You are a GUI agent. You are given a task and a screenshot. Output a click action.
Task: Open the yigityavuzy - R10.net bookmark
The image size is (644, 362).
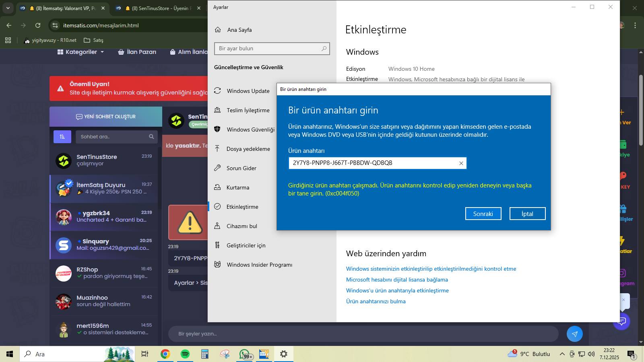click(50, 40)
